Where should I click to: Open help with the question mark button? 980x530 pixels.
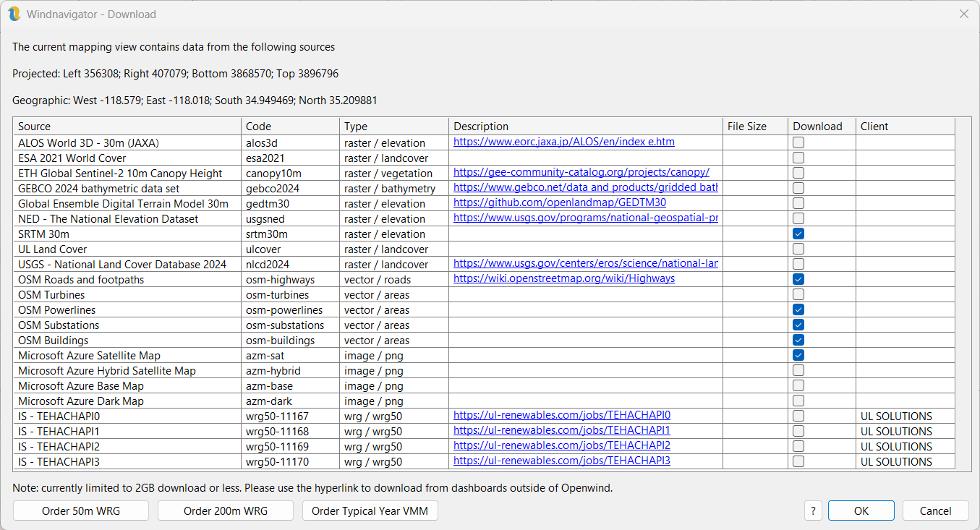click(814, 510)
